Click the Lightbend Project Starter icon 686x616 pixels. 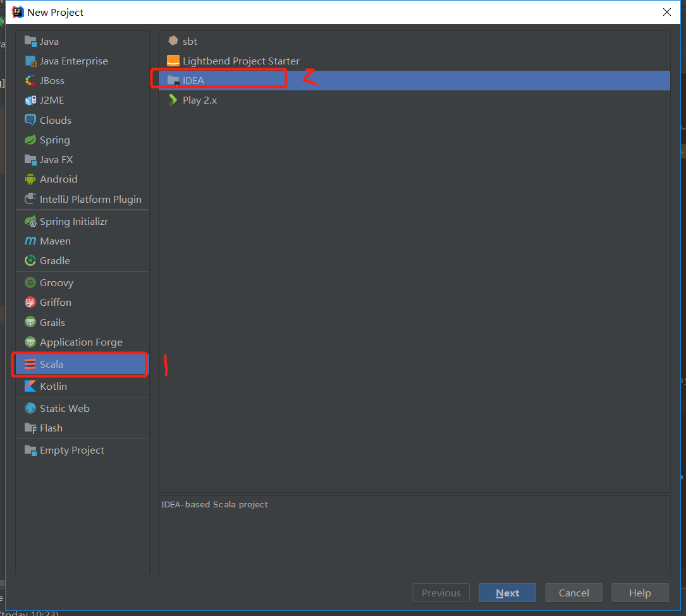tap(173, 61)
